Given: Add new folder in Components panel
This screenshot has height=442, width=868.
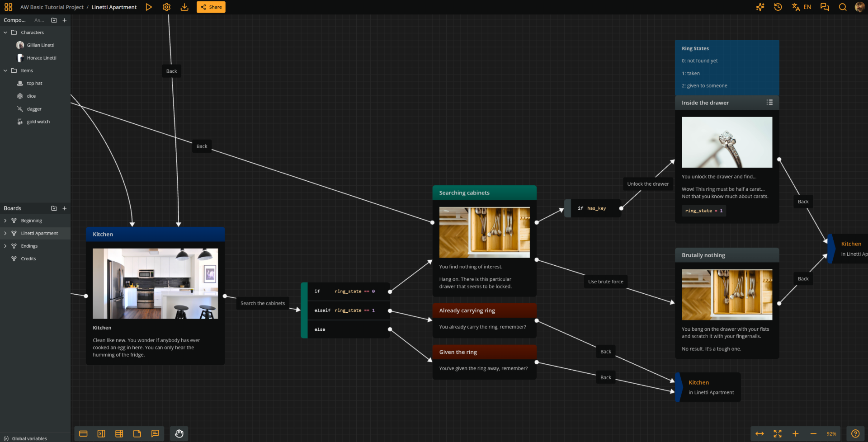Looking at the screenshot, I should click(x=54, y=20).
